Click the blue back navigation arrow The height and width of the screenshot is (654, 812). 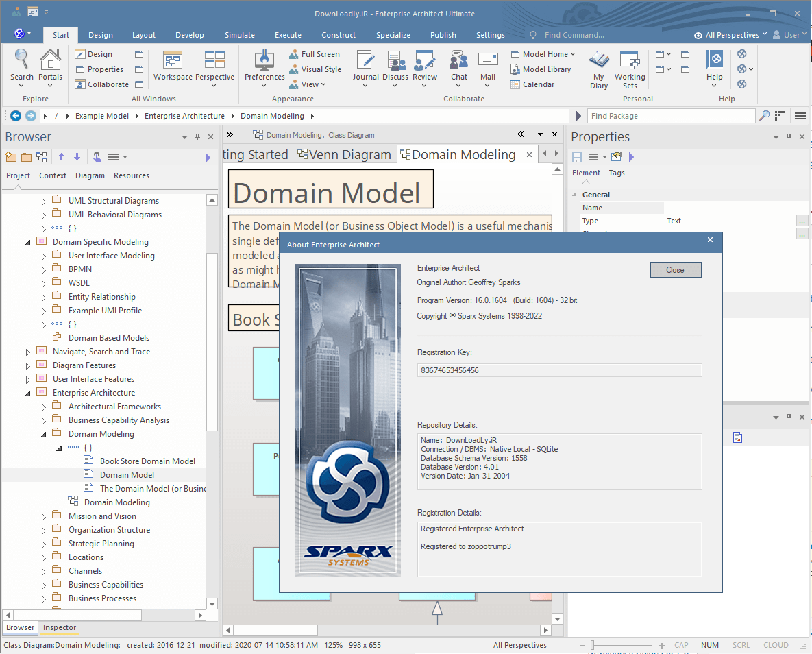(x=16, y=116)
